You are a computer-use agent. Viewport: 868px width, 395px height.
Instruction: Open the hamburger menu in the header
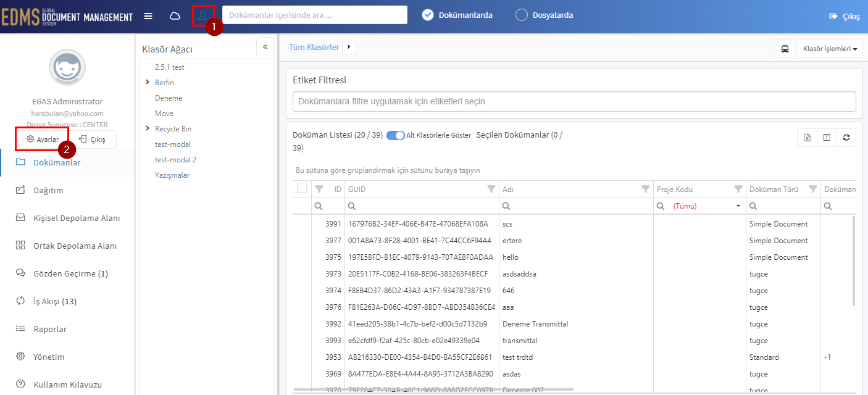148,16
